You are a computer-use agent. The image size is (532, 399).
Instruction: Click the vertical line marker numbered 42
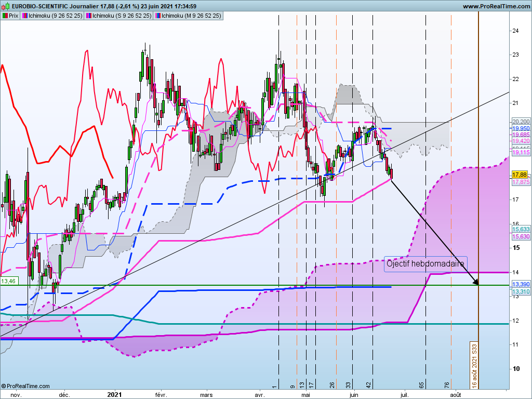[369, 385]
